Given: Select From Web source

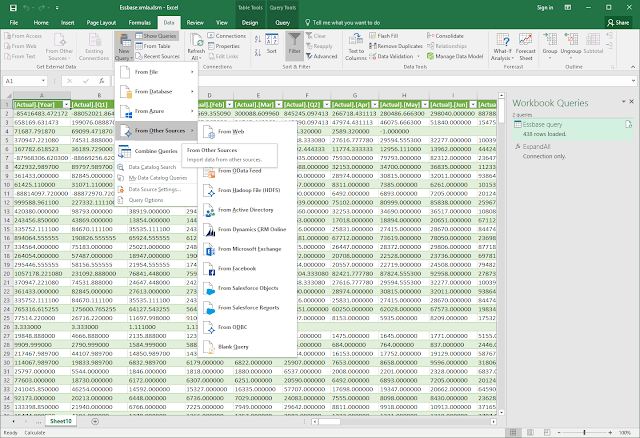Looking at the screenshot, I should 247,131.
